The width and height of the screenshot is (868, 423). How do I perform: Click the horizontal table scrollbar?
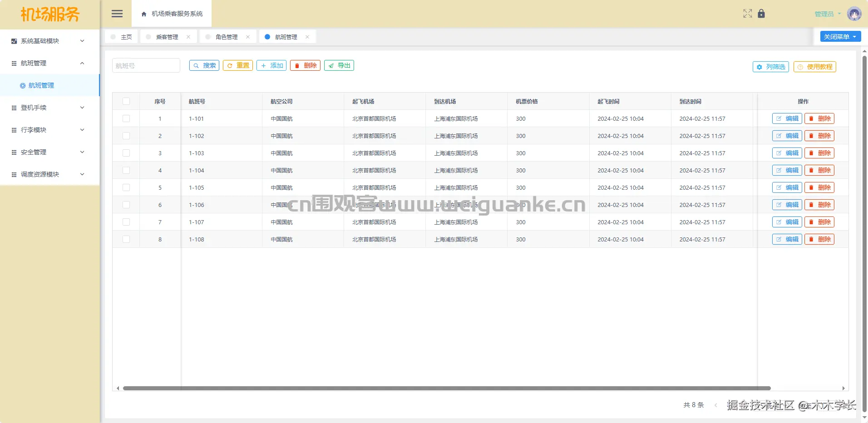[x=447, y=388]
